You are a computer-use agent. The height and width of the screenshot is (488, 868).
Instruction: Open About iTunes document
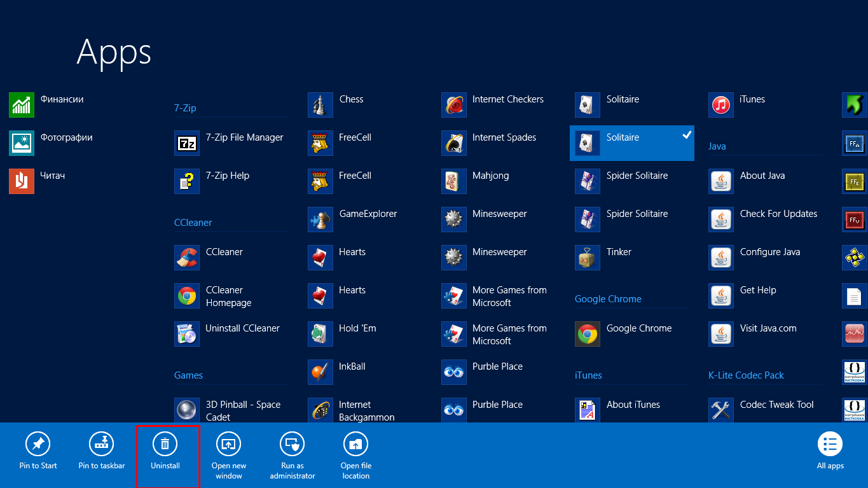[x=617, y=410]
